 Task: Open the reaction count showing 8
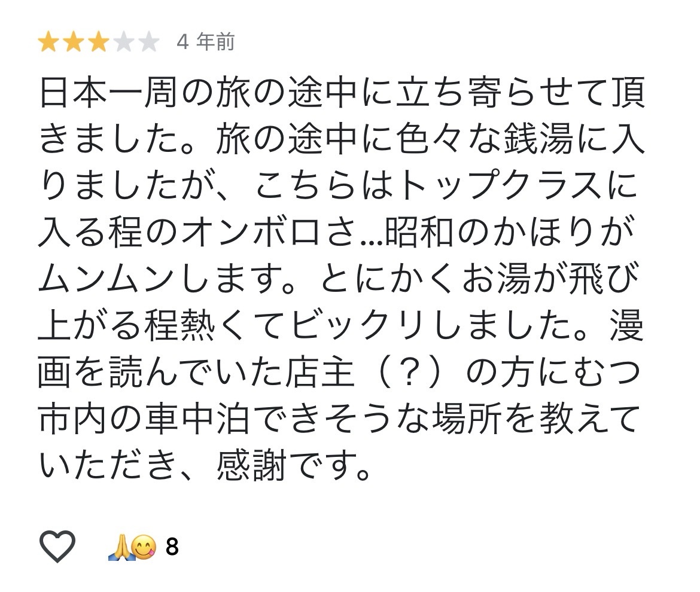coord(172,547)
